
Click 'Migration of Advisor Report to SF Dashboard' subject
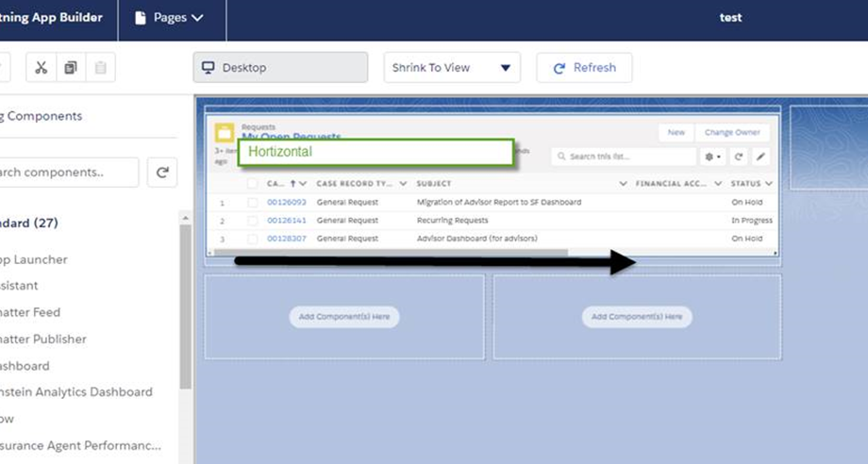click(499, 203)
